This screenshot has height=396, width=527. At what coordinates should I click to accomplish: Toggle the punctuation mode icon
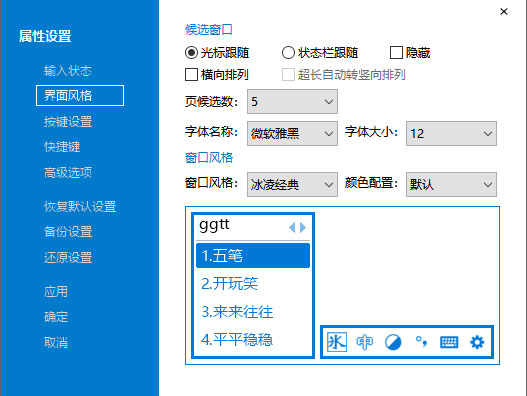[421, 342]
